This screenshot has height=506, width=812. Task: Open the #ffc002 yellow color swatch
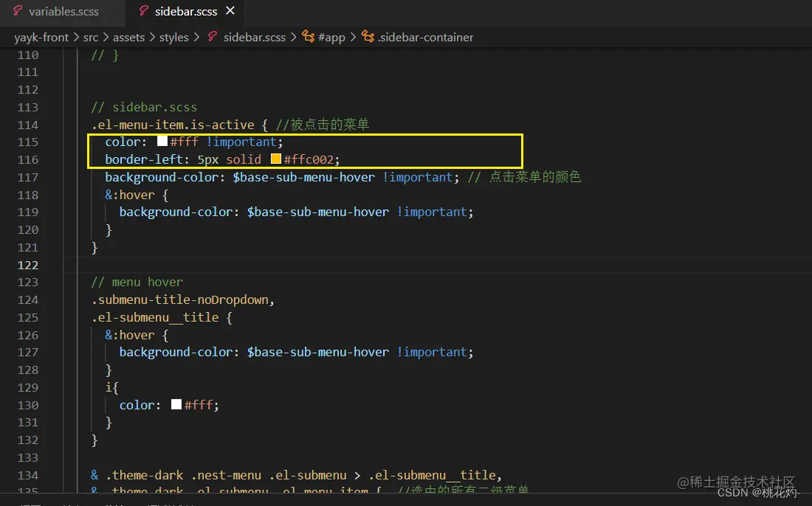[x=276, y=159]
